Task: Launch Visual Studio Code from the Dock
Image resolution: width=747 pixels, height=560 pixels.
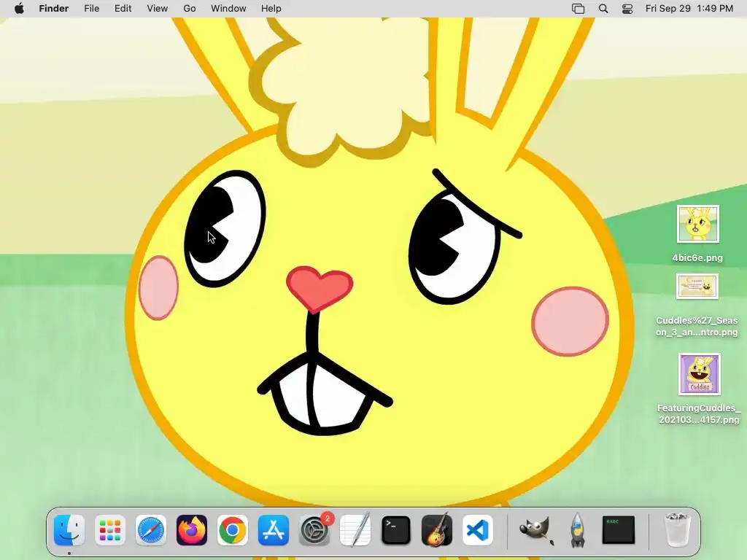Action: [x=478, y=530]
